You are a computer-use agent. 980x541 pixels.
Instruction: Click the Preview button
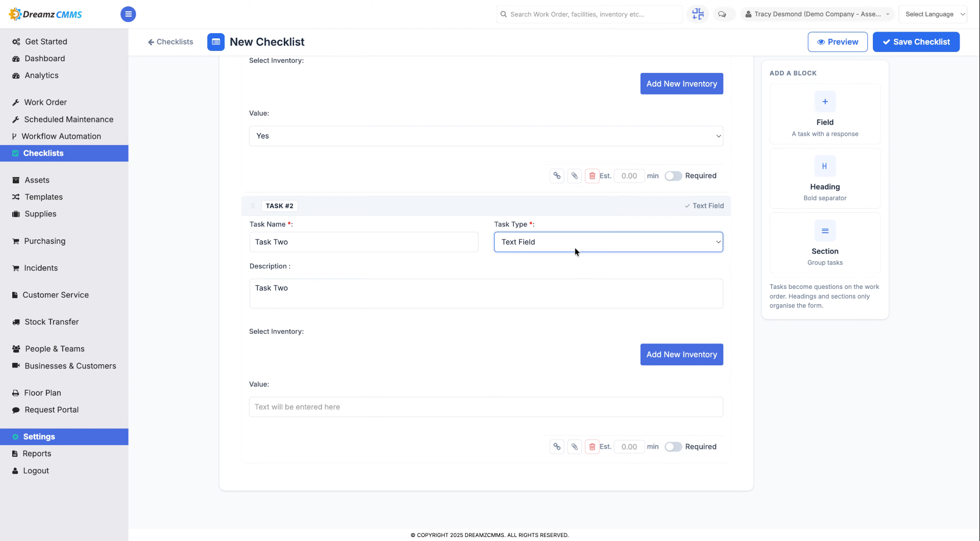(837, 42)
